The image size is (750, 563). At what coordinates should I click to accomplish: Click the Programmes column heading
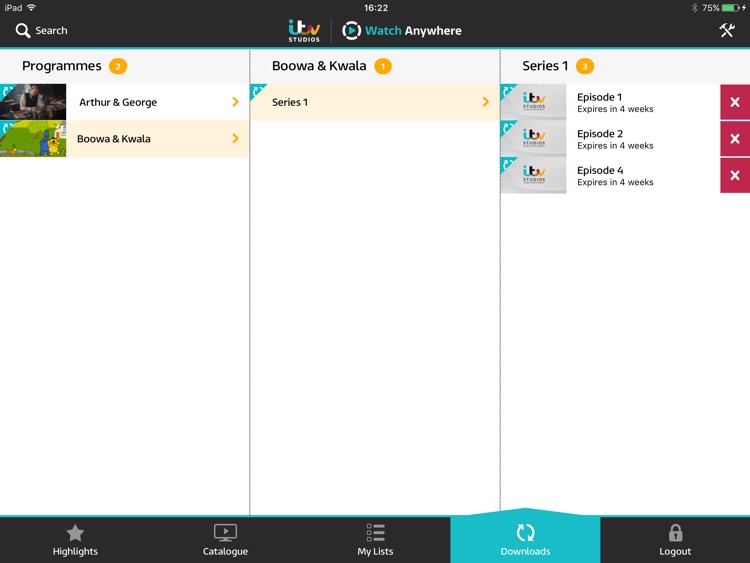tap(62, 66)
